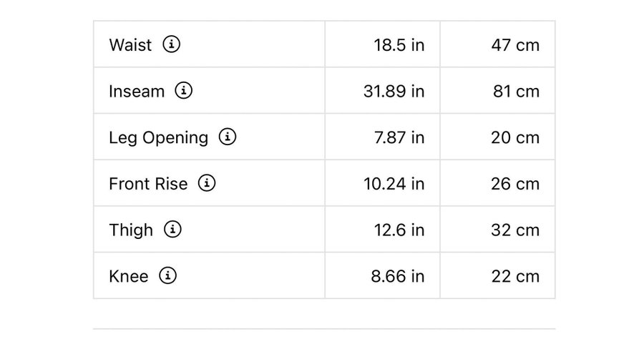Open the Thigh measurement info icon
Image resolution: width=644 pixels, height=352 pixels.
pyautogui.click(x=172, y=230)
